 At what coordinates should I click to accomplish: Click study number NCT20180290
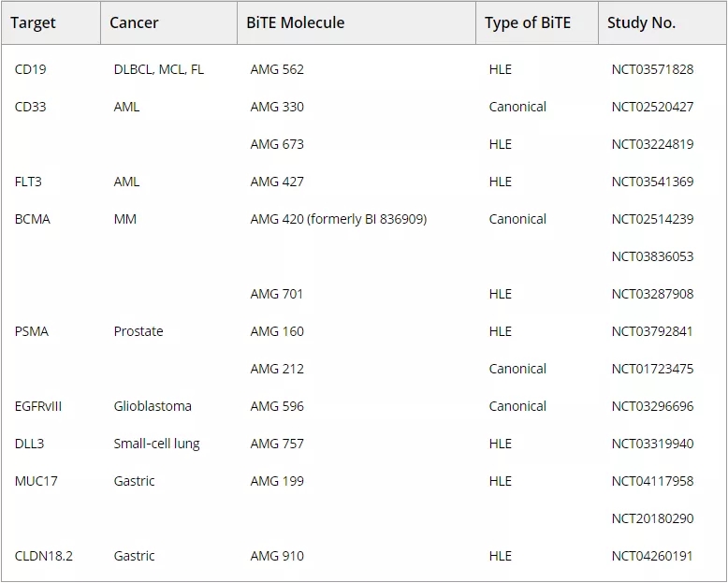(x=652, y=518)
